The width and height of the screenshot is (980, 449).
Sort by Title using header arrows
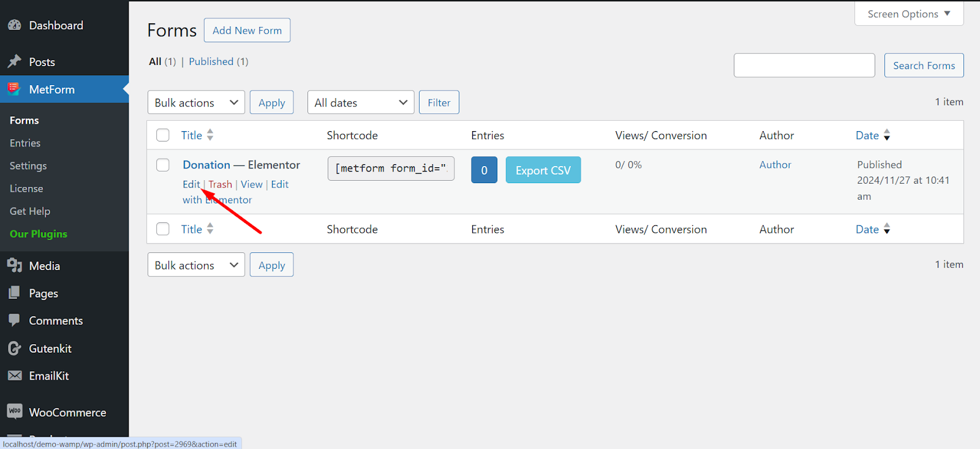210,135
